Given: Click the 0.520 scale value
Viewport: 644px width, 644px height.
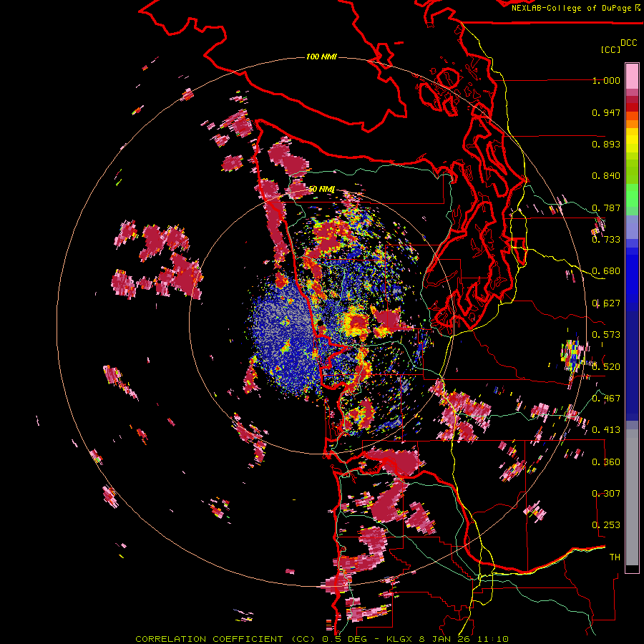Looking at the screenshot, I should coord(606,367).
